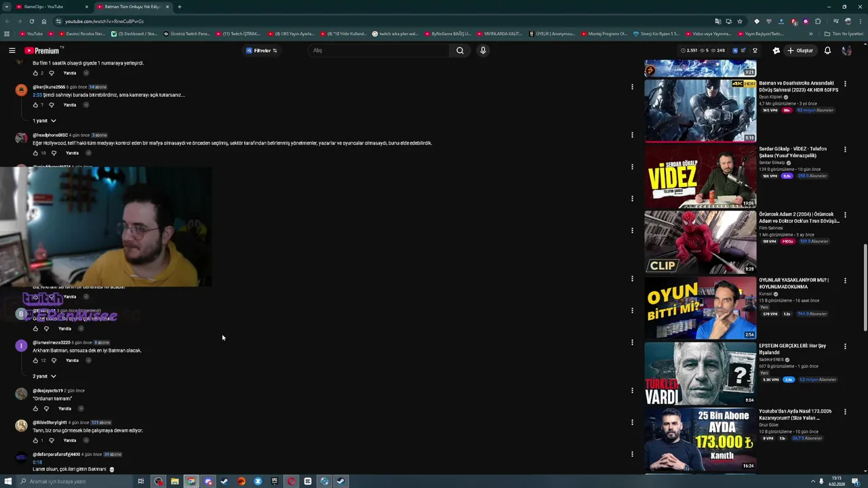Open YouTube notifications bell

click(x=827, y=51)
